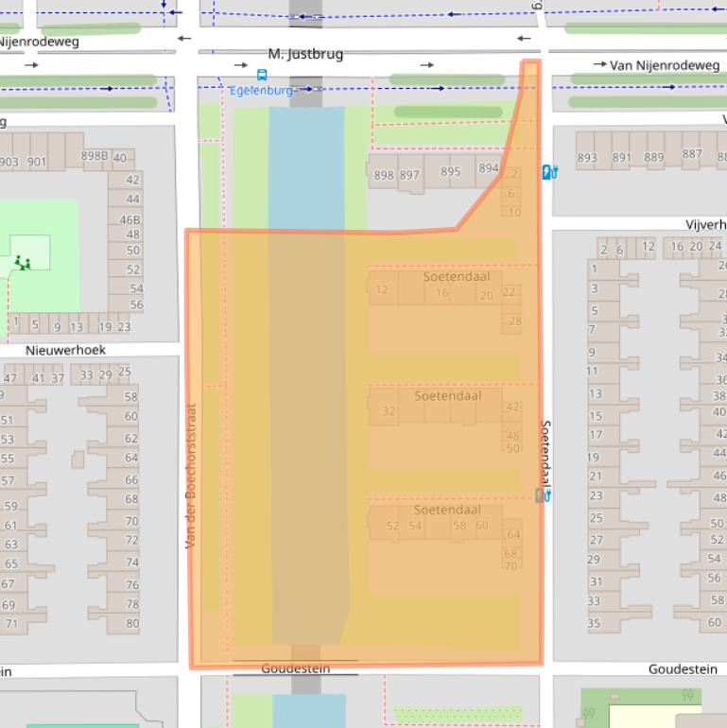Click the Egelenburg bus stop icon

tap(262, 75)
